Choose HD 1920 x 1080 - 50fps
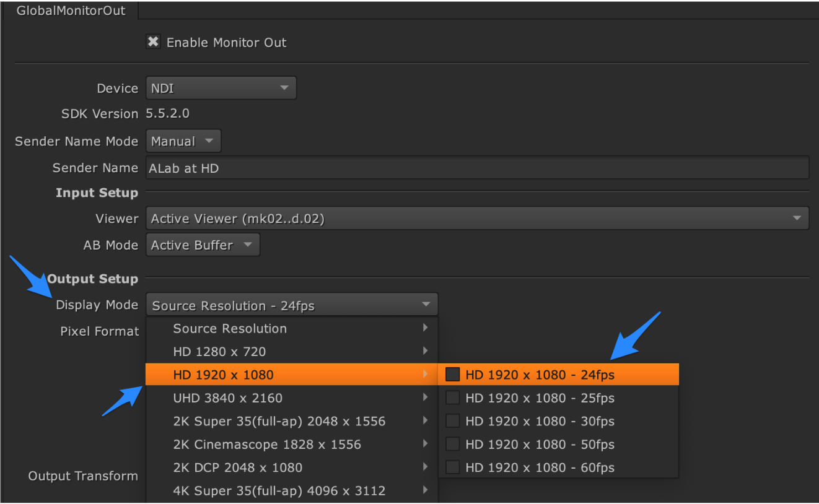Viewport: 819px width, 504px height. coord(539,445)
